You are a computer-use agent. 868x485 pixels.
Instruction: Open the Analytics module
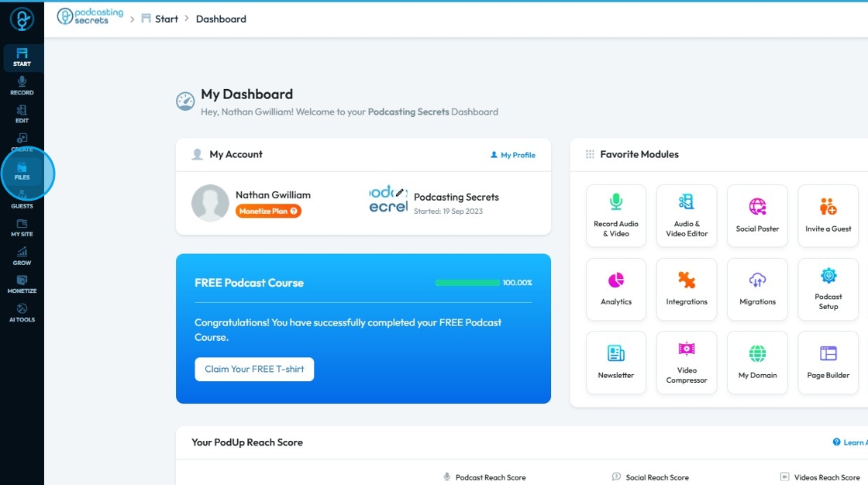point(616,289)
